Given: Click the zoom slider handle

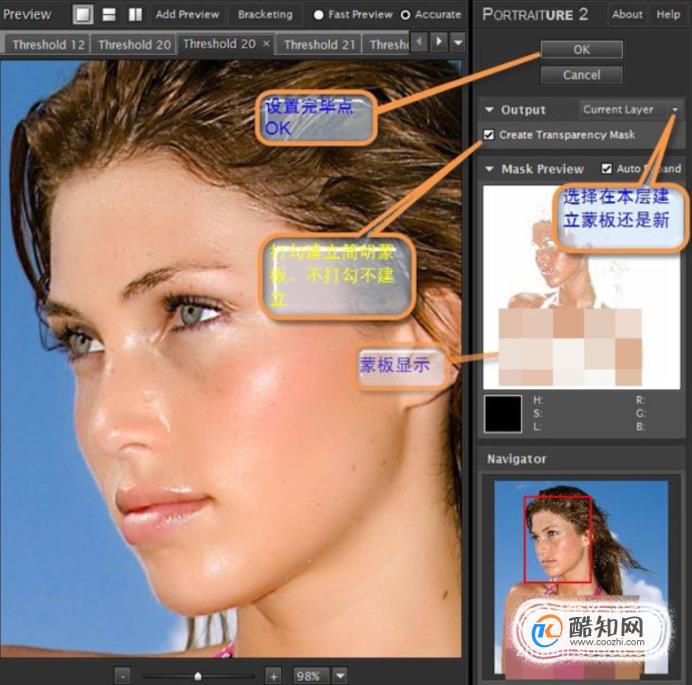Looking at the screenshot, I should click(198, 676).
